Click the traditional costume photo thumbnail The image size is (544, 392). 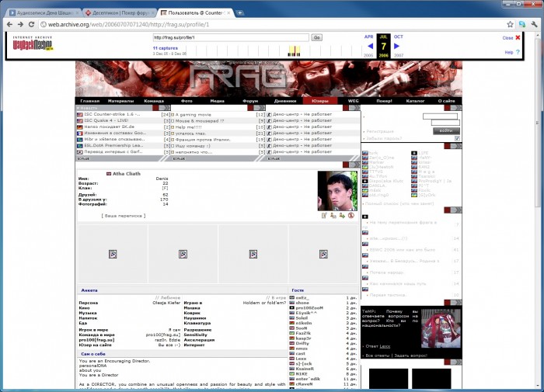coord(441,329)
